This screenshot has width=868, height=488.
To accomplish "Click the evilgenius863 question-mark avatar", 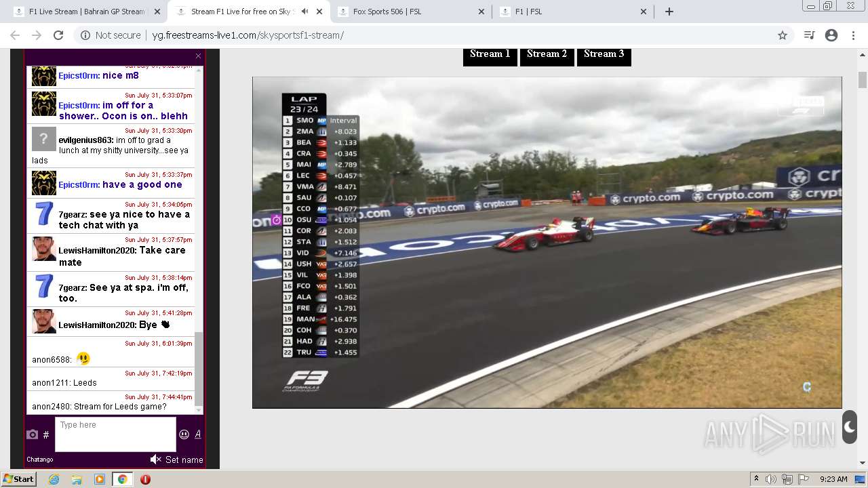I will [44, 139].
